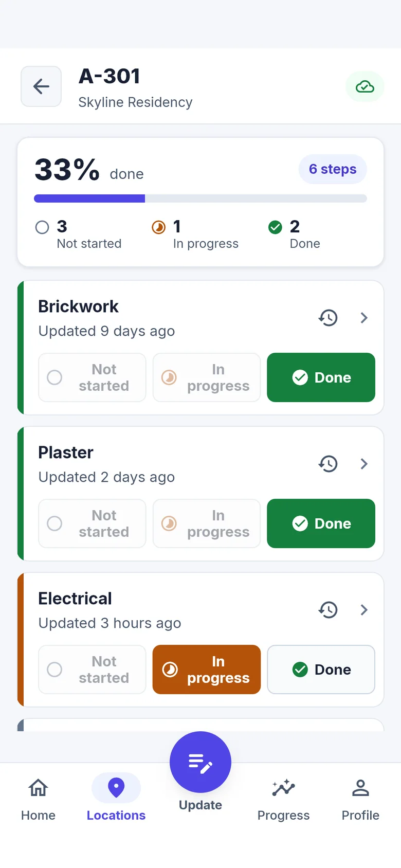Expand Plaster details chevron
Screen dimensions: 401x868
click(x=364, y=464)
